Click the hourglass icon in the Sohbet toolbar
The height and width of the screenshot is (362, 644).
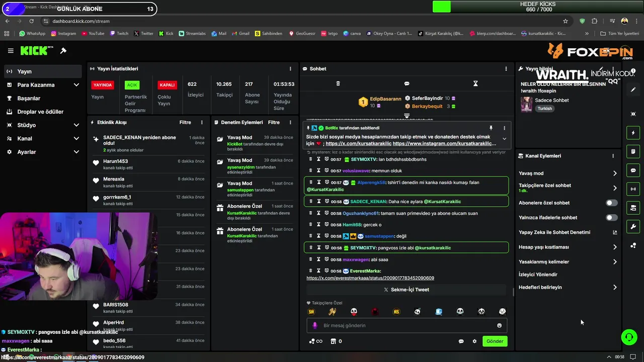click(x=475, y=83)
